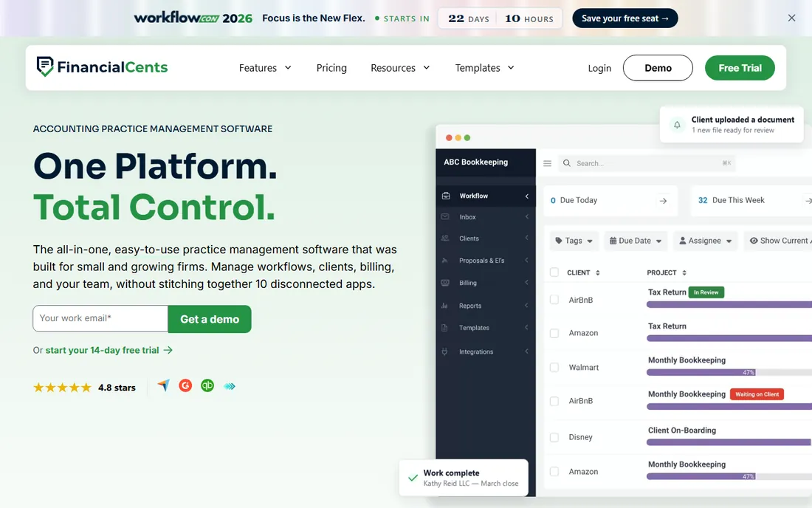
Task: Click the free trial arrow icon
Action: (x=168, y=350)
